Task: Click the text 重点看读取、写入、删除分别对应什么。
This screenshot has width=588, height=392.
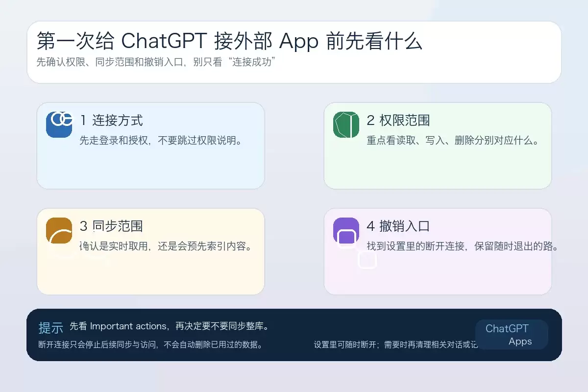Action: tap(453, 141)
